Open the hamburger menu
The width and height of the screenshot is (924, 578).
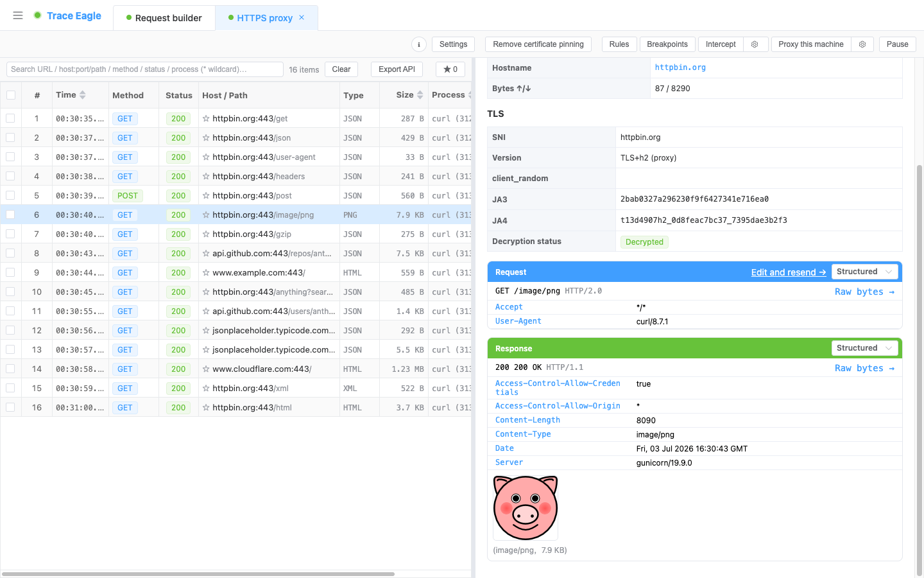click(x=18, y=15)
